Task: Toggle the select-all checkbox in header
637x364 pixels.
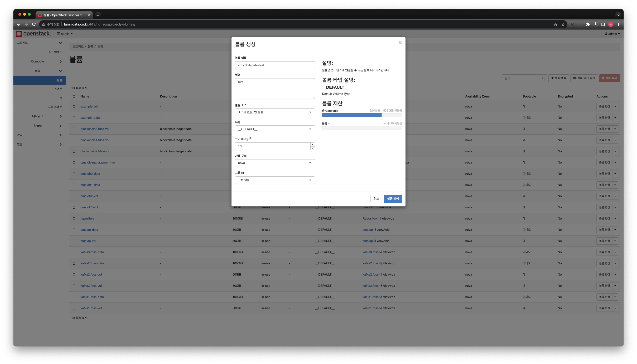Action: click(x=74, y=97)
